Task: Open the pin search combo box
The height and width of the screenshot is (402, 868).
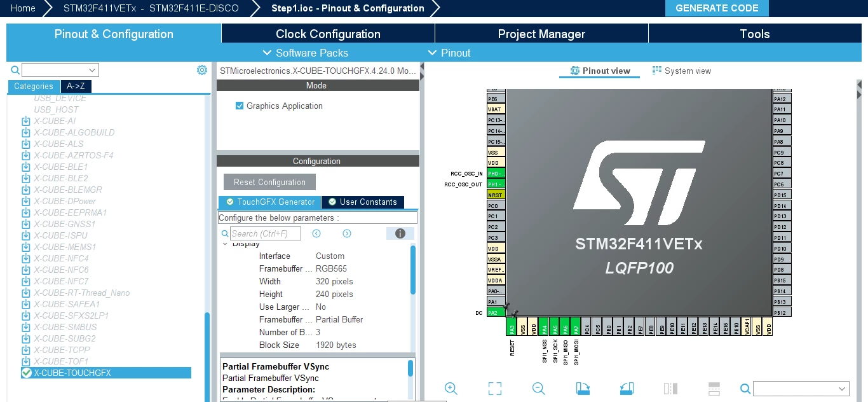Action: point(801,389)
